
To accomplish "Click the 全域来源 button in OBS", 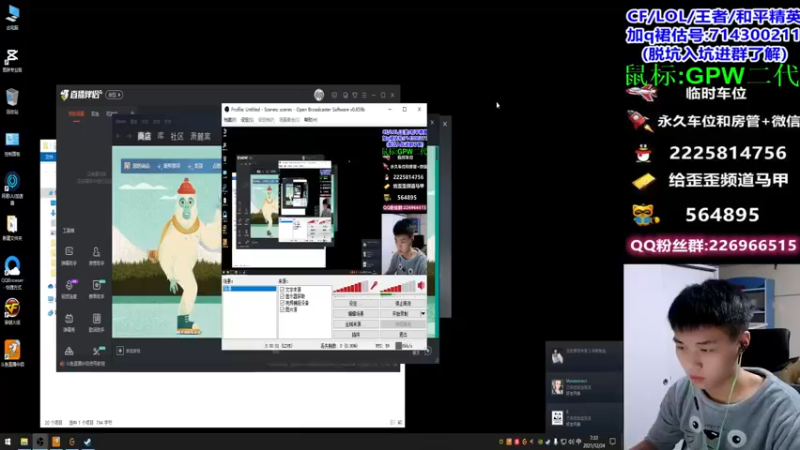I will click(356, 324).
